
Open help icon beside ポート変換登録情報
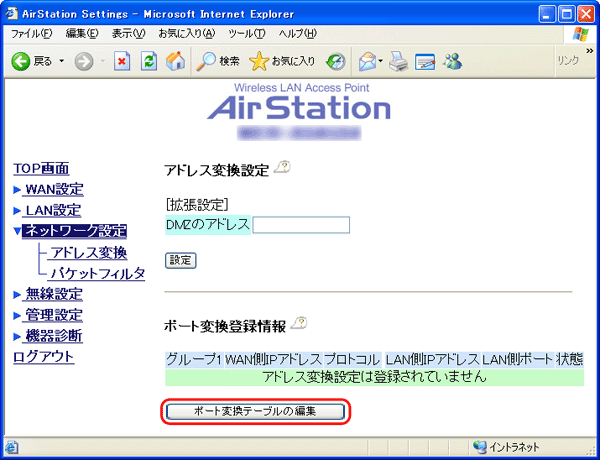[299, 323]
